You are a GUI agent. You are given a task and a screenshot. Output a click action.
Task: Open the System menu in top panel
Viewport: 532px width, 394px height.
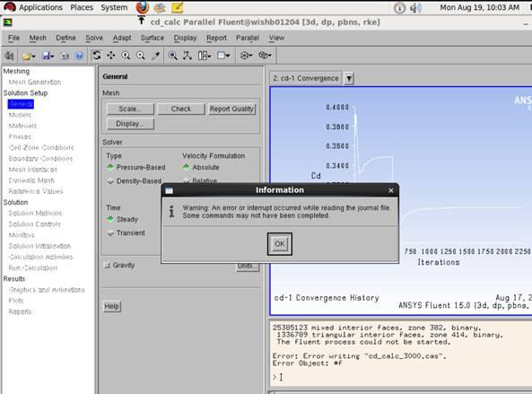pos(114,7)
